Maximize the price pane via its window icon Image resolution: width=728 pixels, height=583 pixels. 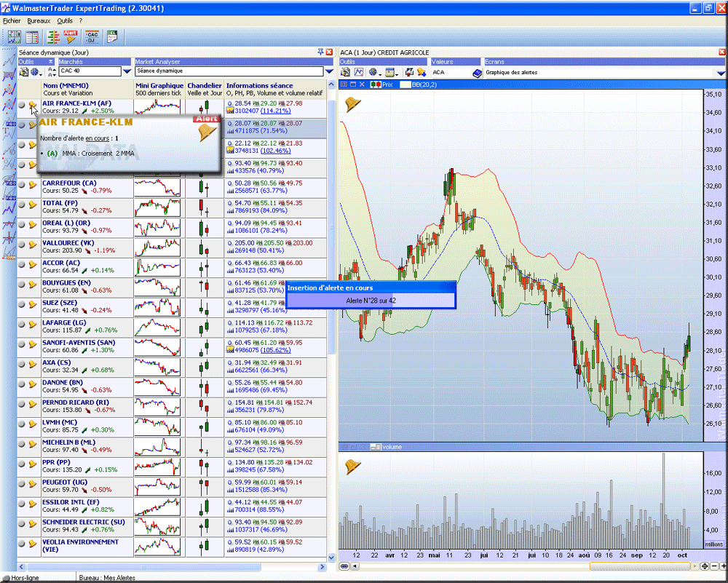coord(353,84)
